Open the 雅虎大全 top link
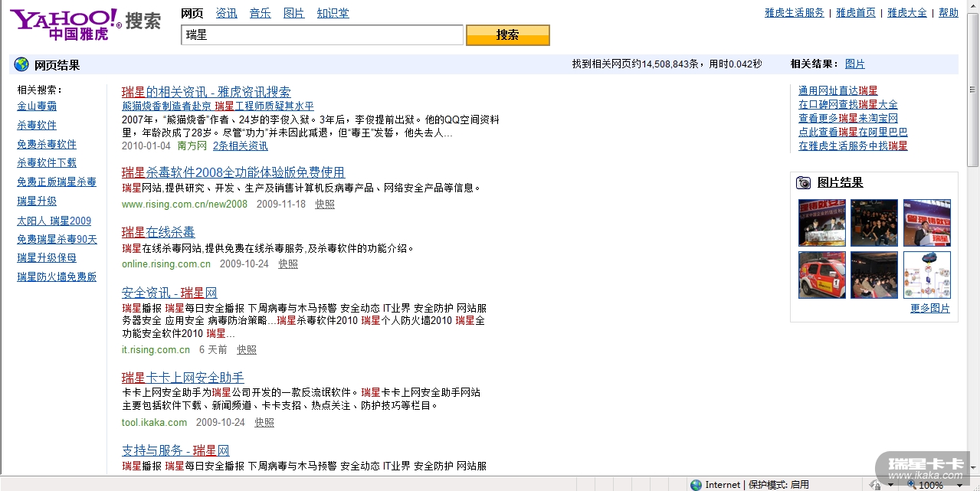Screen dimensions: 980x491 (907, 13)
